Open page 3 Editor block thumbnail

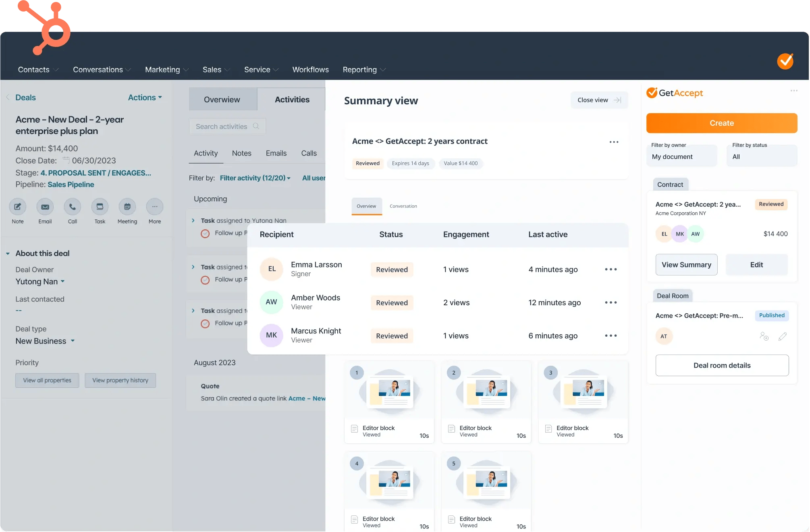[583, 402]
